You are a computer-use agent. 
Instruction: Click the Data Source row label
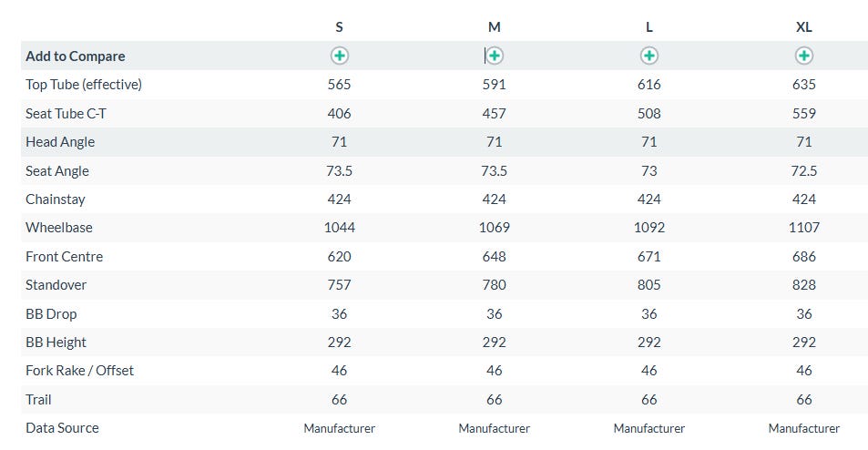pos(62,428)
